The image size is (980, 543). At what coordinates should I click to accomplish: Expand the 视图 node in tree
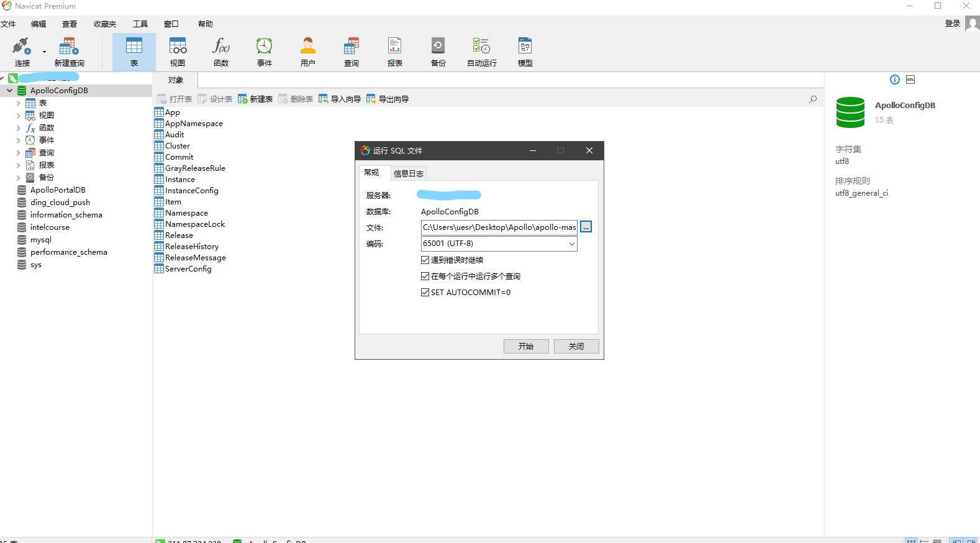[19, 116]
